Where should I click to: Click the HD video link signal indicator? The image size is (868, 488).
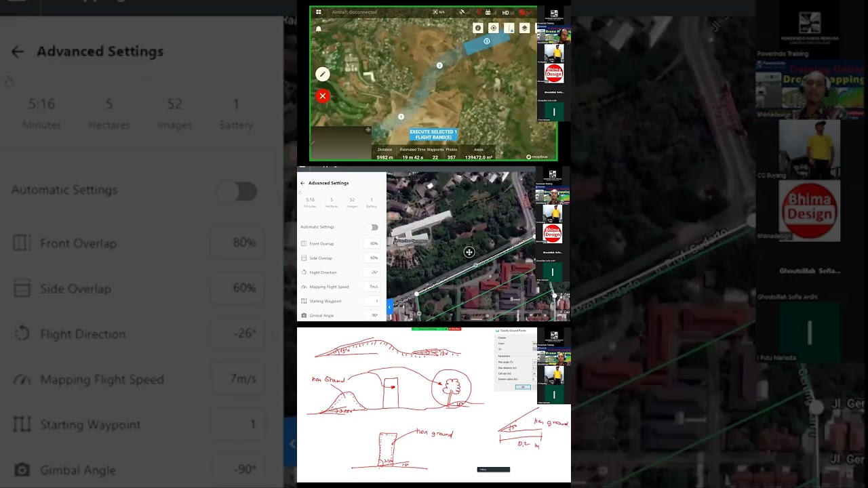pyautogui.click(x=509, y=12)
